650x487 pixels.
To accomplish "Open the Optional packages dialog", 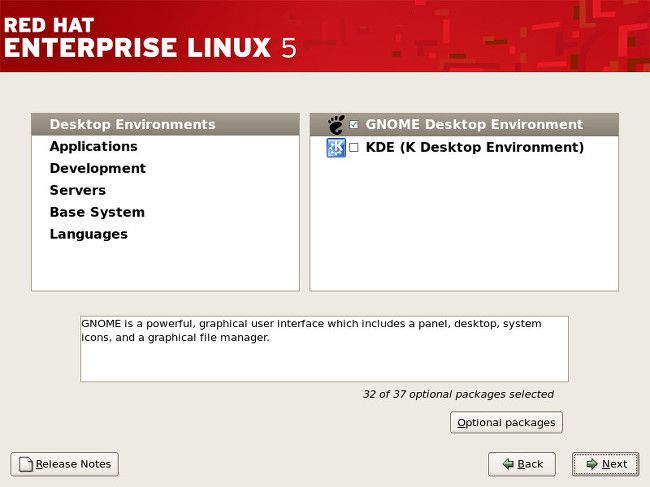I will pyautogui.click(x=506, y=422).
